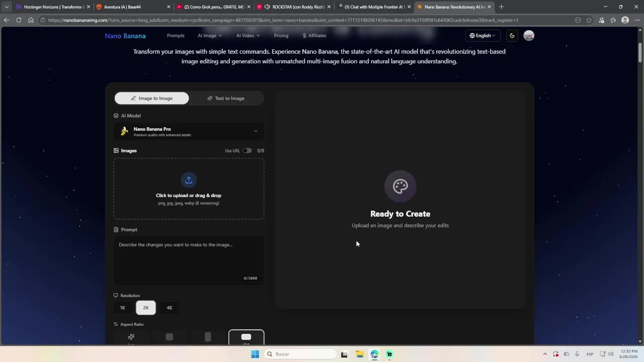Open the browser tab search dropdown
Image resolution: width=644 pixels, height=362 pixels.
7,7
